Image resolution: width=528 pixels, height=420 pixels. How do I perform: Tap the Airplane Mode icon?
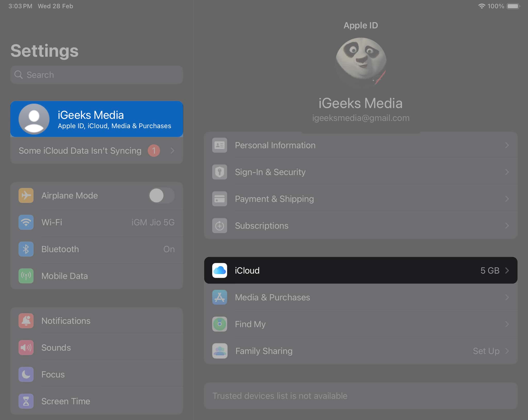coord(26,195)
